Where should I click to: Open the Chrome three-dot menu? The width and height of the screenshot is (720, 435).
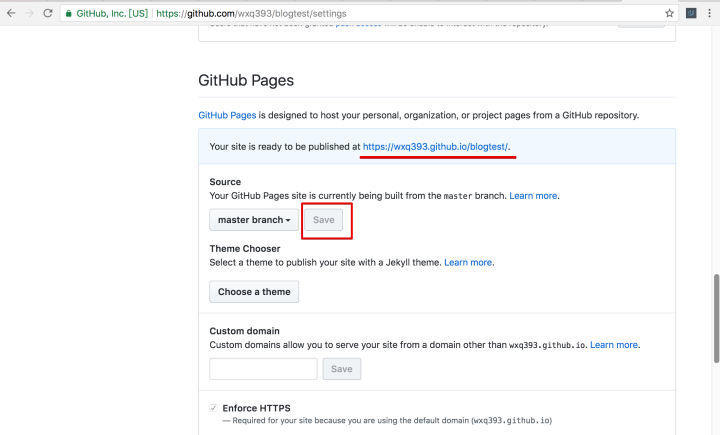(x=709, y=13)
